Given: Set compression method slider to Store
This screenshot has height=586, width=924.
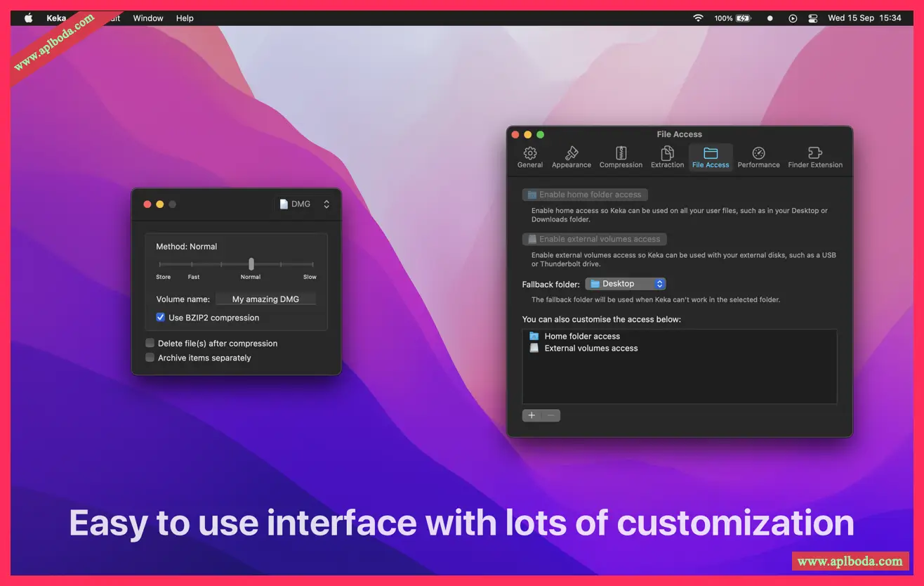Looking at the screenshot, I should pyautogui.click(x=160, y=264).
